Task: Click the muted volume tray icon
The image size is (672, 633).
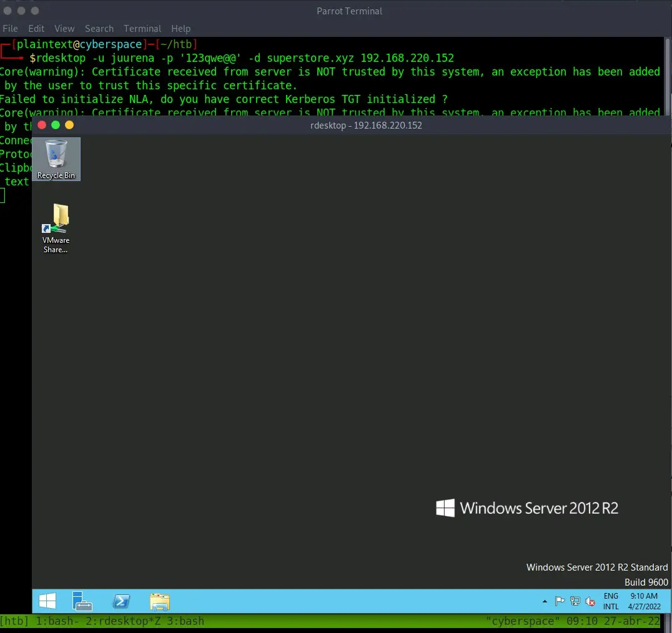Action: 590,601
